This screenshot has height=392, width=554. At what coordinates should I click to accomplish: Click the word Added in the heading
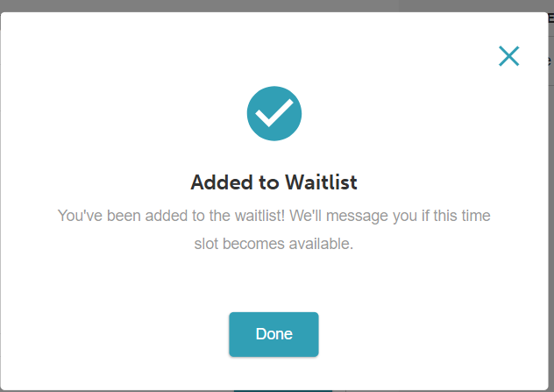(x=222, y=182)
